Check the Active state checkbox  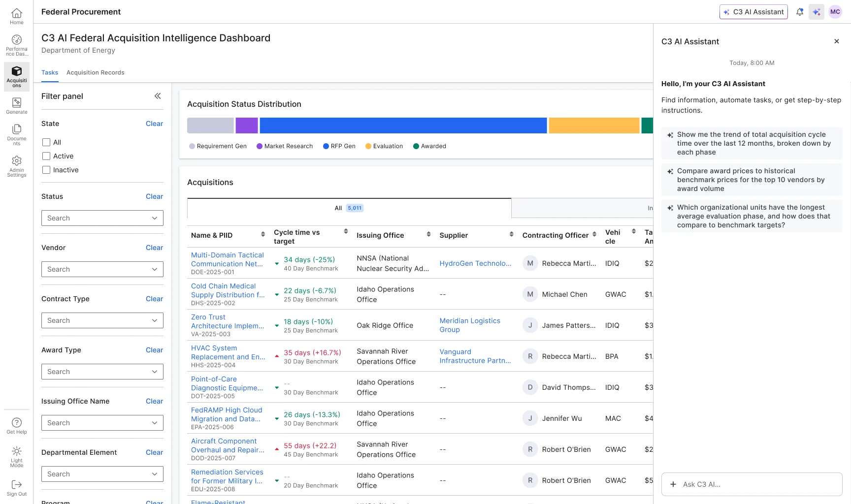[46, 156]
